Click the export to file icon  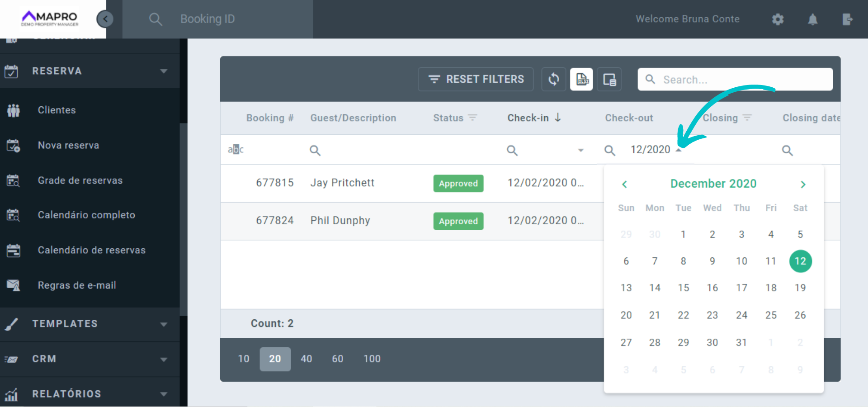coord(581,80)
